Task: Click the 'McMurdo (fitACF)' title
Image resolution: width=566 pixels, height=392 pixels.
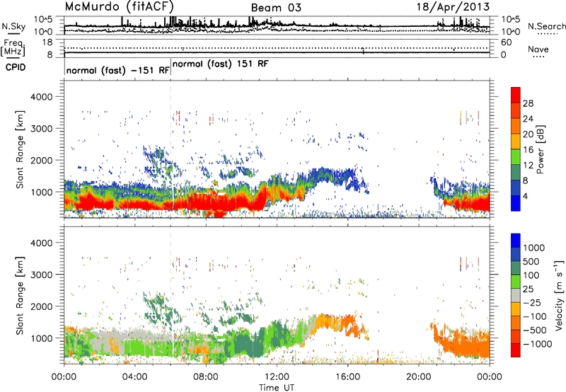Action: 120,6
